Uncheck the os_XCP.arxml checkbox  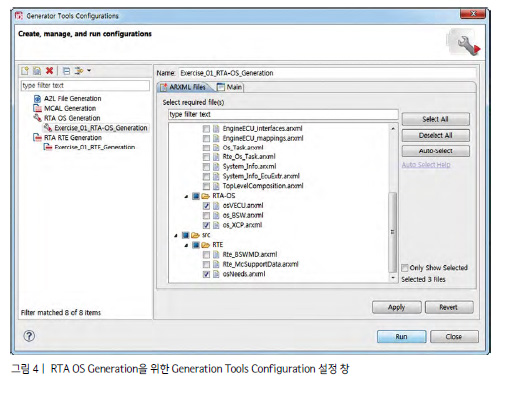coord(206,225)
